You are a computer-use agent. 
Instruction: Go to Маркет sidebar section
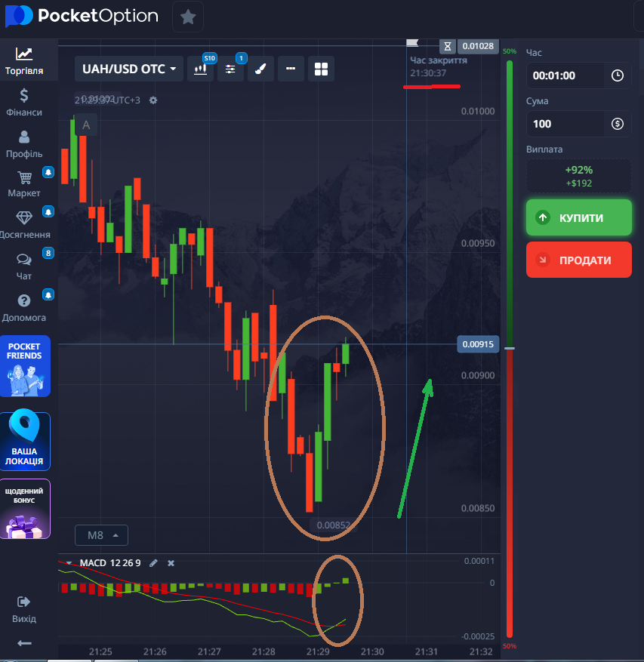[24, 184]
